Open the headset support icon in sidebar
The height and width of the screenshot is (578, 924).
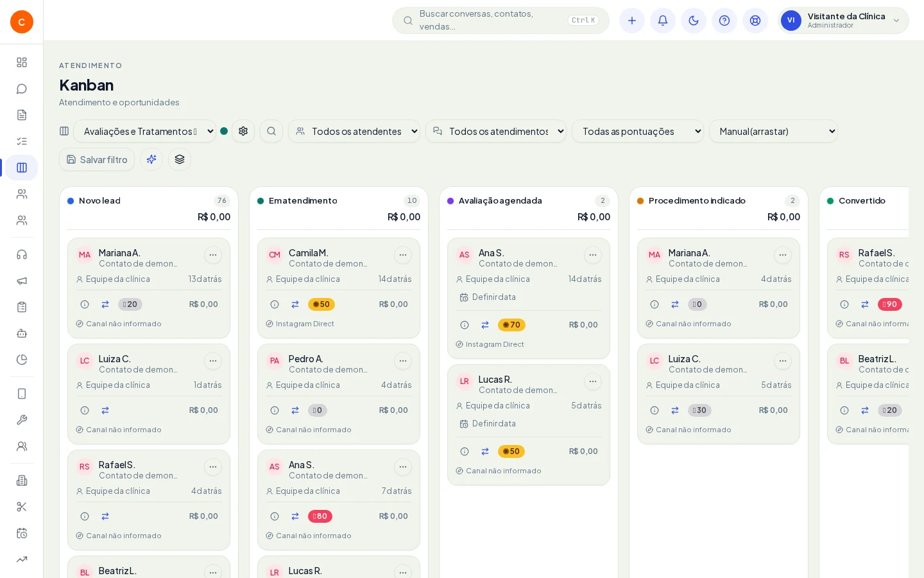22,254
